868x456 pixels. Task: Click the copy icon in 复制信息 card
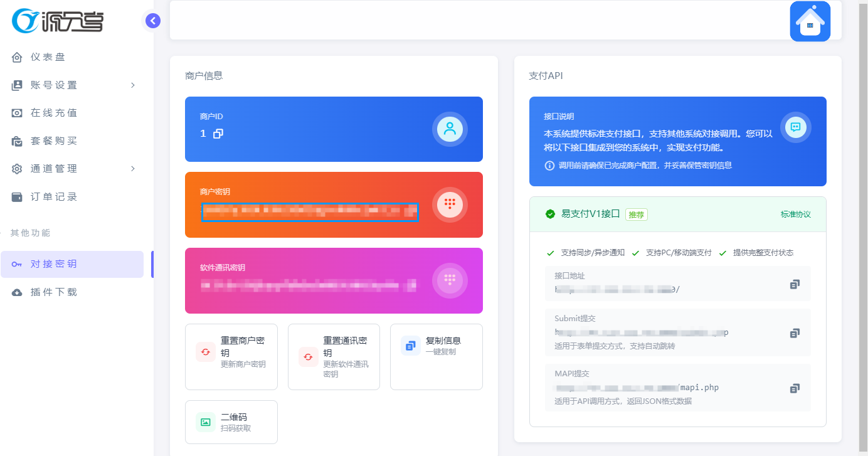[411, 346]
